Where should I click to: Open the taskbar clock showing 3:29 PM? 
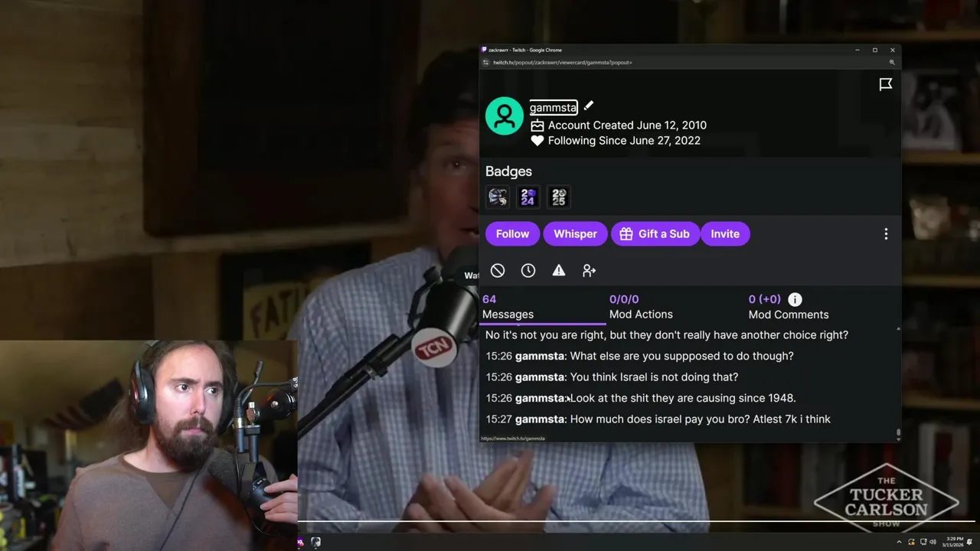(x=955, y=542)
